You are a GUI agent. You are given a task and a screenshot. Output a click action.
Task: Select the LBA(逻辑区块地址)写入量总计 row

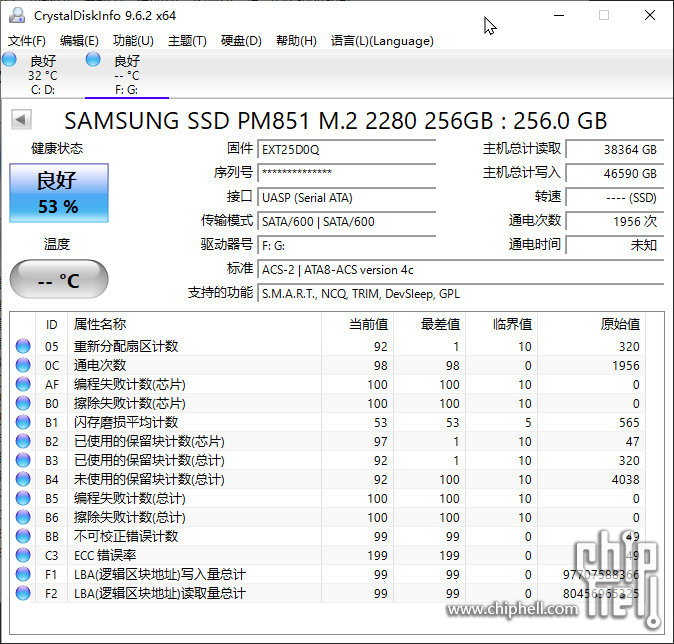click(328, 574)
